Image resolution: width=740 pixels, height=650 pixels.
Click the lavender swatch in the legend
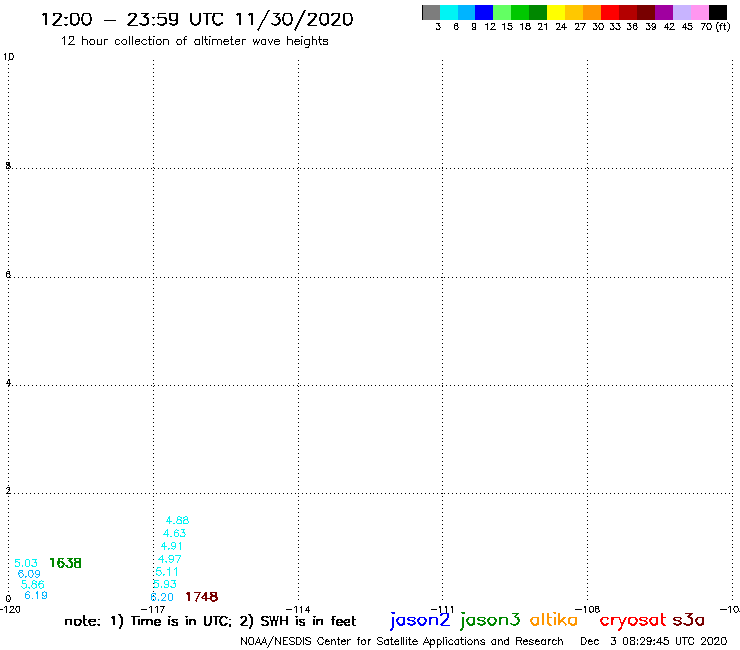(x=681, y=13)
